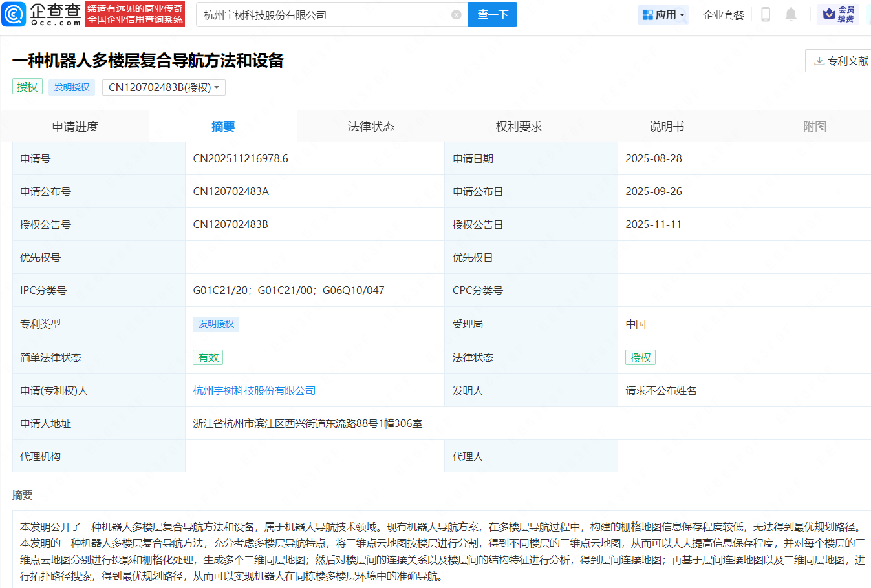Open the 说明书 tab
871x588 pixels.
tap(667, 127)
